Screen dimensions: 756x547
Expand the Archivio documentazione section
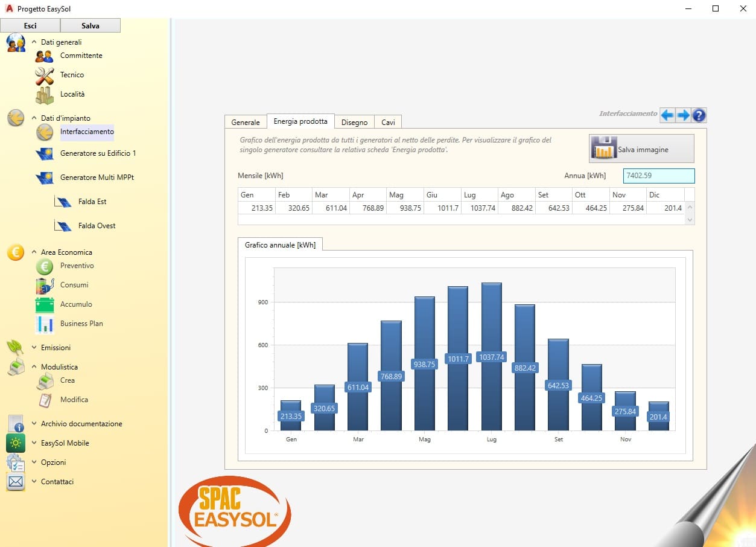(34, 424)
